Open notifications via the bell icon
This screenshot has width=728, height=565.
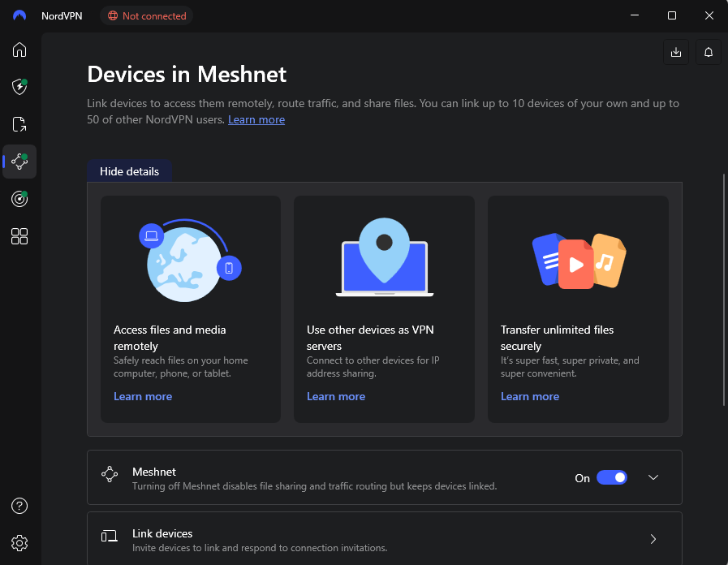coord(707,51)
